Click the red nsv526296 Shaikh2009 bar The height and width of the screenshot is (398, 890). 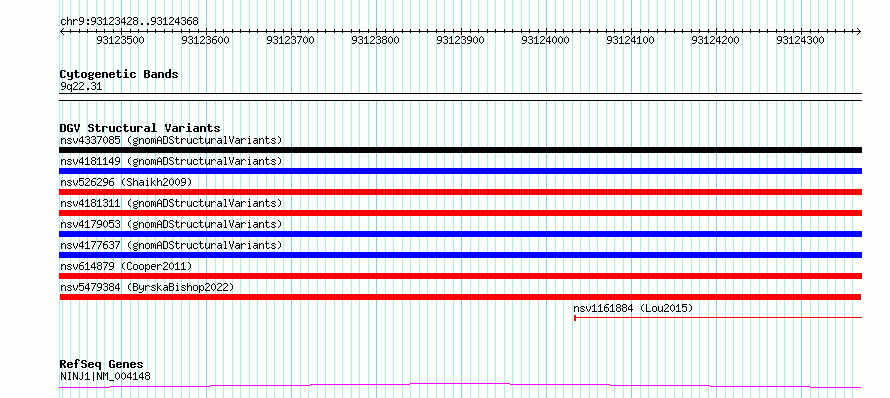[460, 192]
